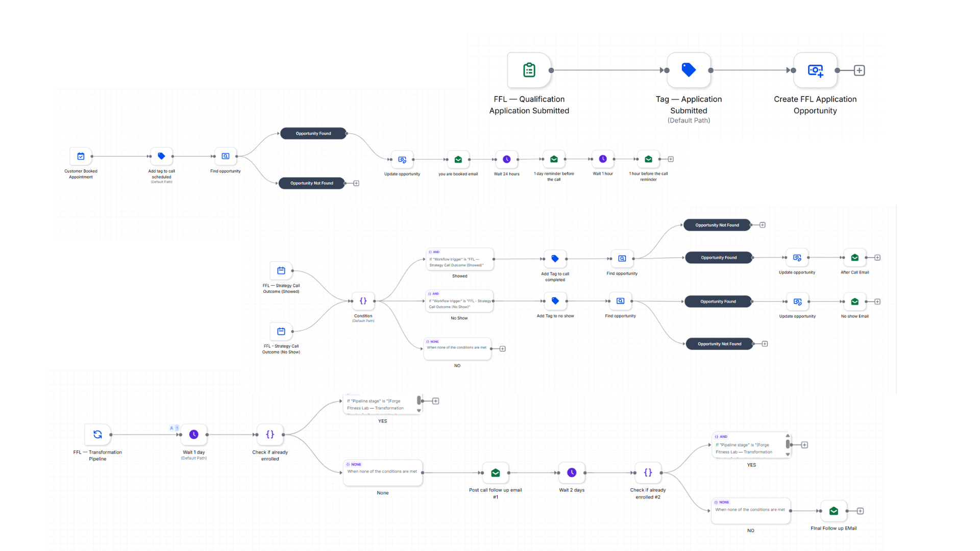This screenshot has height=551, width=980.
Task: Open Find opportunity node in No Show branch
Action: tap(621, 301)
